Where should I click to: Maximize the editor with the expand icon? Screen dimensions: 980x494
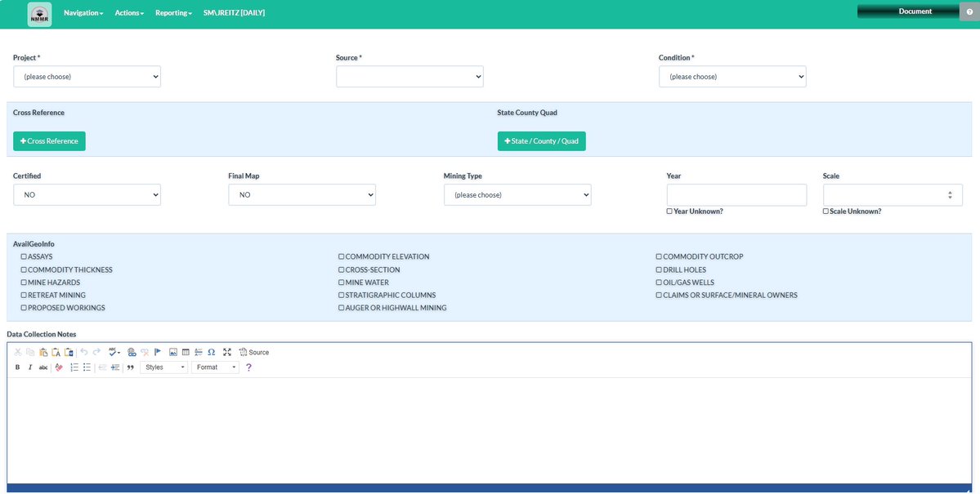(x=227, y=352)
